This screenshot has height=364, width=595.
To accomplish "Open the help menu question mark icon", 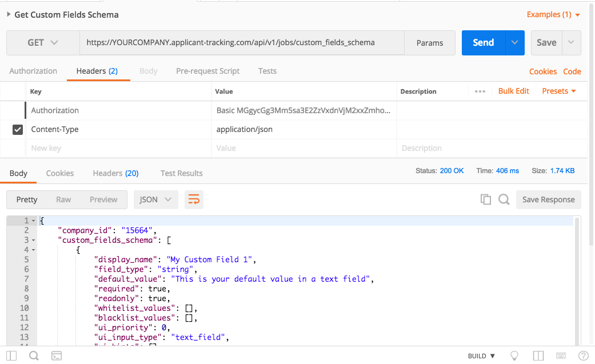I will [583, 355].
